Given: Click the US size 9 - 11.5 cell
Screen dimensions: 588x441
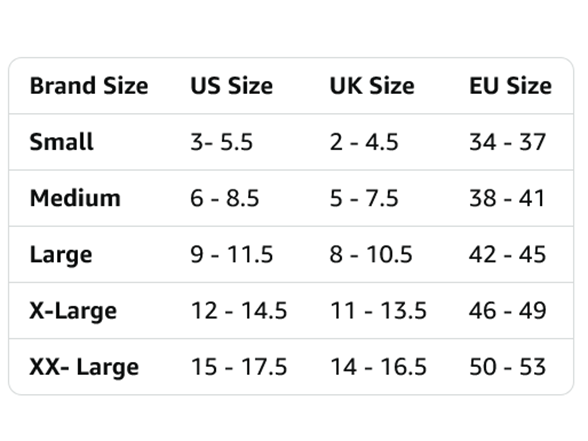Looking at the screenshot, I should point(232,255).
